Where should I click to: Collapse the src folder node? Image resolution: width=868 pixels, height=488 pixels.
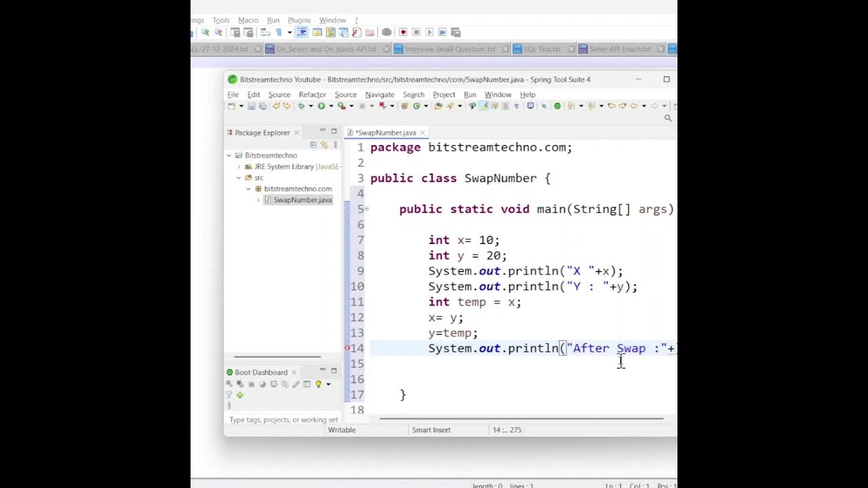(239, 178)
